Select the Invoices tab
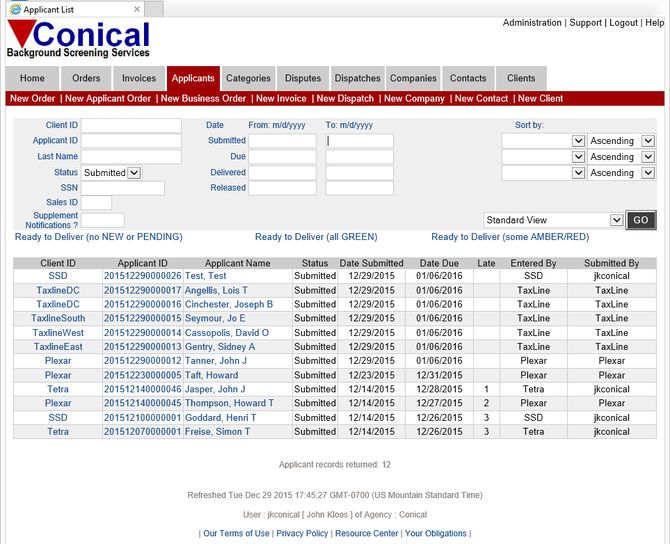The image size is (670, 544). click(139, 78)
